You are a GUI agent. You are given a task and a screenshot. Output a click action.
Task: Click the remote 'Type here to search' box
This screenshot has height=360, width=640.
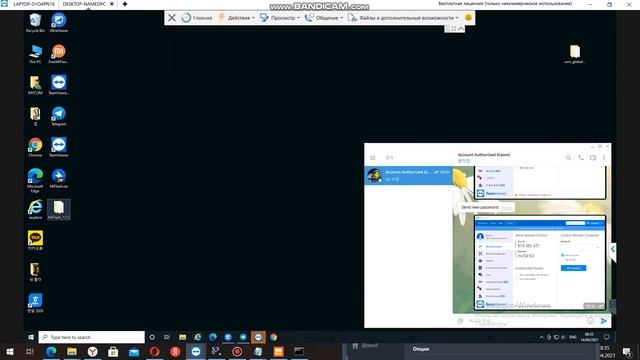pyautogui.click(x=91, y=337)
